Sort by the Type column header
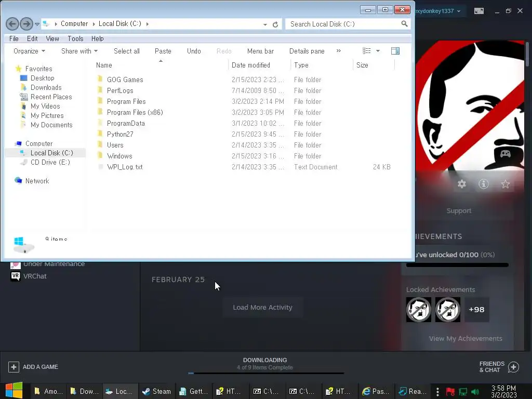 pos(301,65)
